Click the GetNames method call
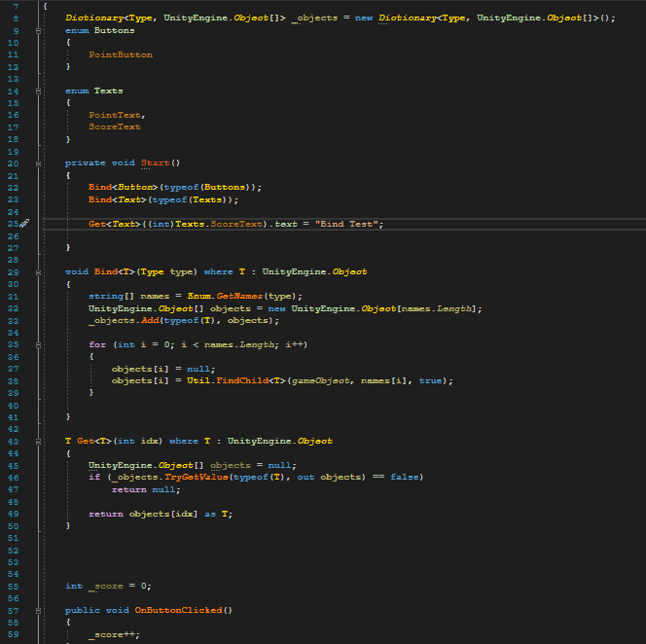This screenshot has height=644, width=646. click(239, 297)
